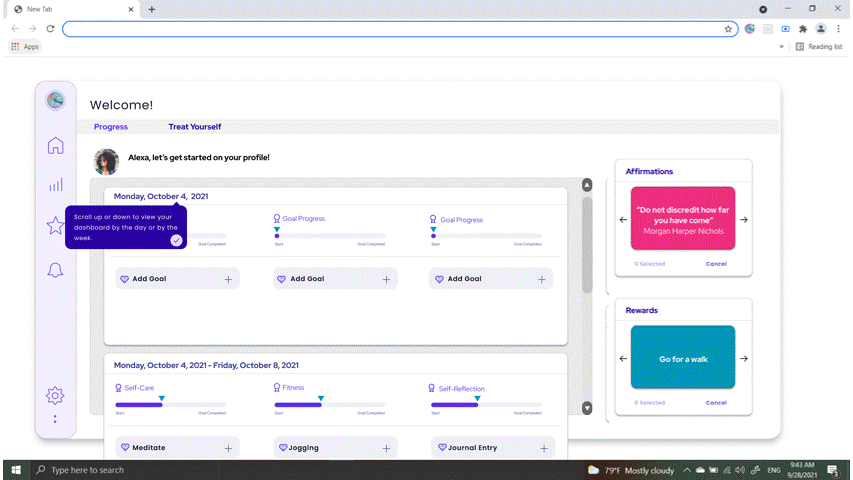Open the notifications bell icon
Screen dimensions: 853x480
click(56, 270)
